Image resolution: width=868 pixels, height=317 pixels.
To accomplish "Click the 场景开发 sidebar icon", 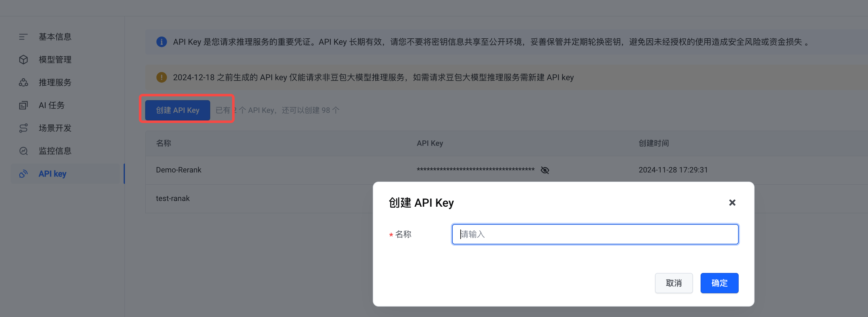I will [x=23, y=128].
